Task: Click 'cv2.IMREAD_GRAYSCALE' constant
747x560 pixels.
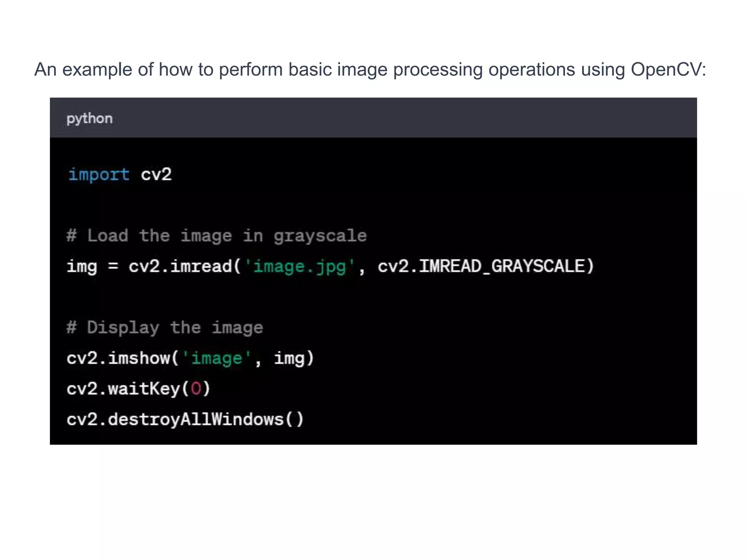Action: [481, 266]
